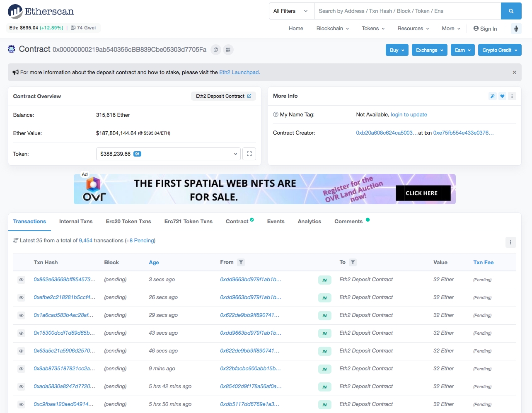This screenshot has height=413, width=532.
Task: Open the Analytics tab
Action: point(310,222)
